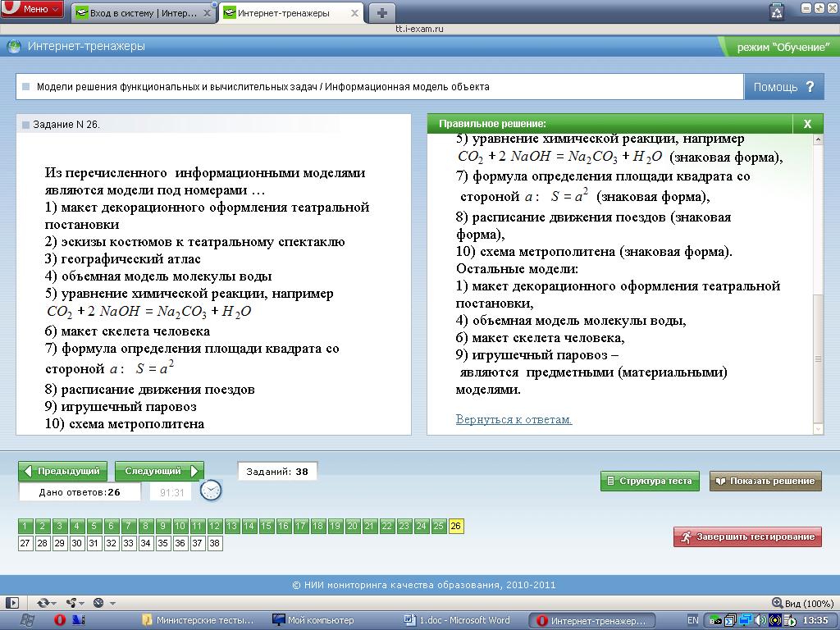The width and height of the screenshot is (840, 630).
Task: Jump to question 20
Action: point(352,526)
